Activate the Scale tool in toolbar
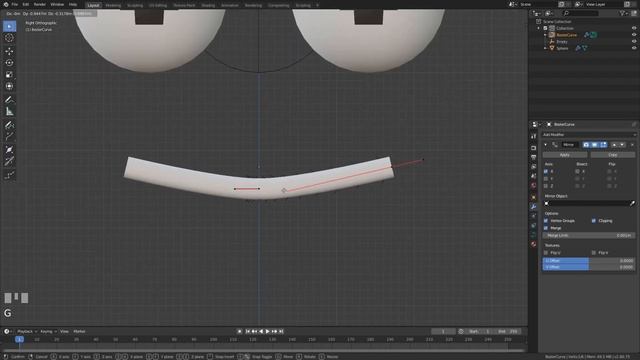This screenshot has width=640, height=360. (x=9, y=75)
